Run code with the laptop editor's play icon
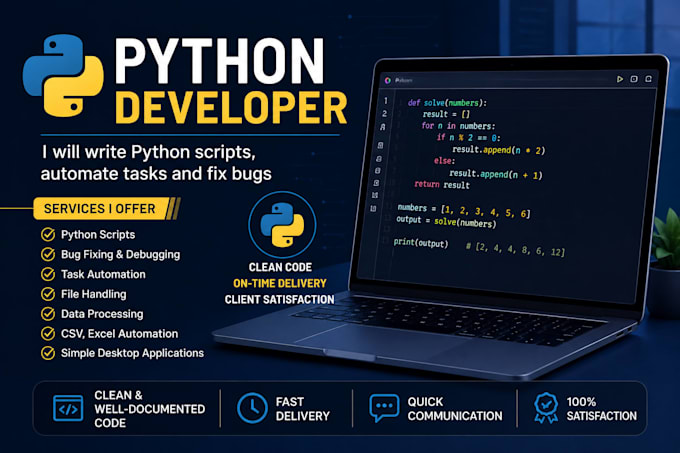680x453 pixels. point(620,79)
